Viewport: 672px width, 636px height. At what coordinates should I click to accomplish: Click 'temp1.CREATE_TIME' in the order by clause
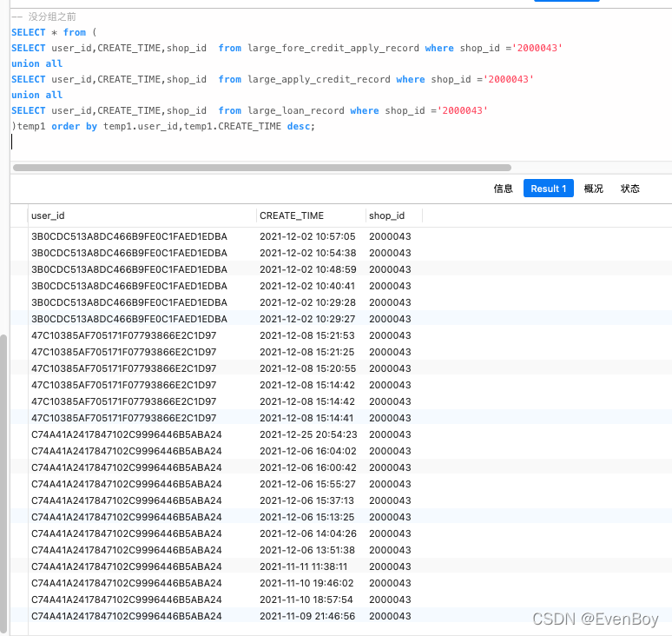click(x=233, y=126)
